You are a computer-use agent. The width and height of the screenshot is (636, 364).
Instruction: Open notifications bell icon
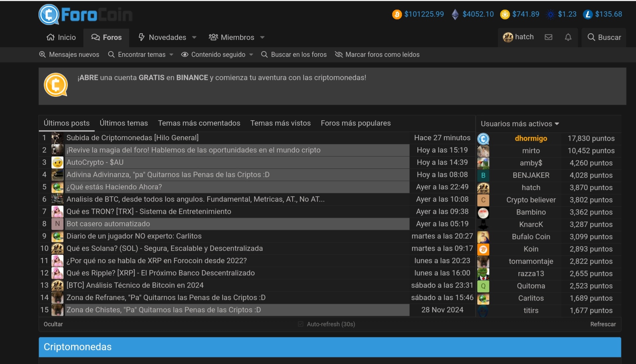click(568, 37)
